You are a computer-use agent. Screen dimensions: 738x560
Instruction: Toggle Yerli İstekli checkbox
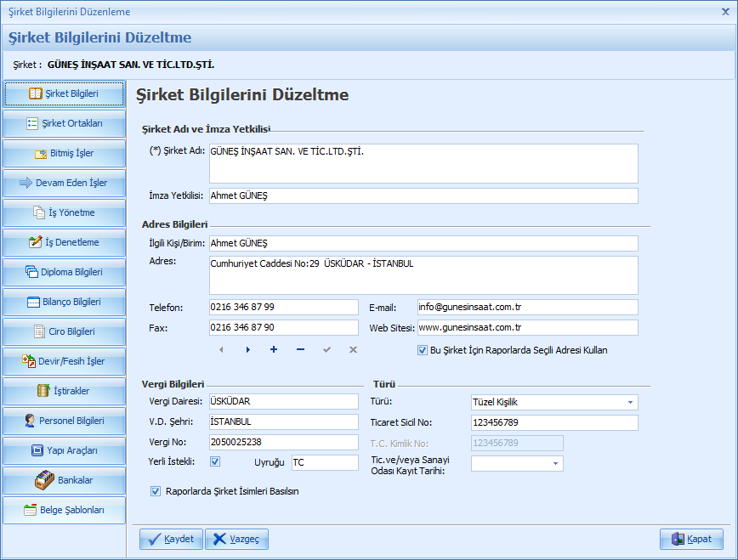coord(215,461)
